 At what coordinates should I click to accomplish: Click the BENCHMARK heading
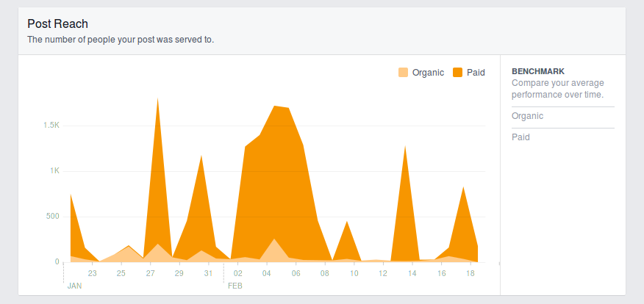coord(537,71)
